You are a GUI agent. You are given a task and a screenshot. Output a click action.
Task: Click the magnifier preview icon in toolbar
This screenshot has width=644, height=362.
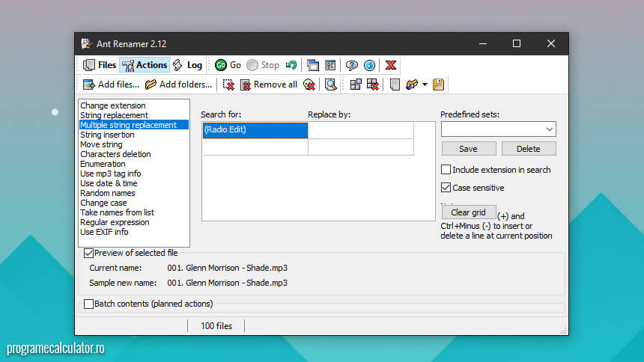(330, 85)
